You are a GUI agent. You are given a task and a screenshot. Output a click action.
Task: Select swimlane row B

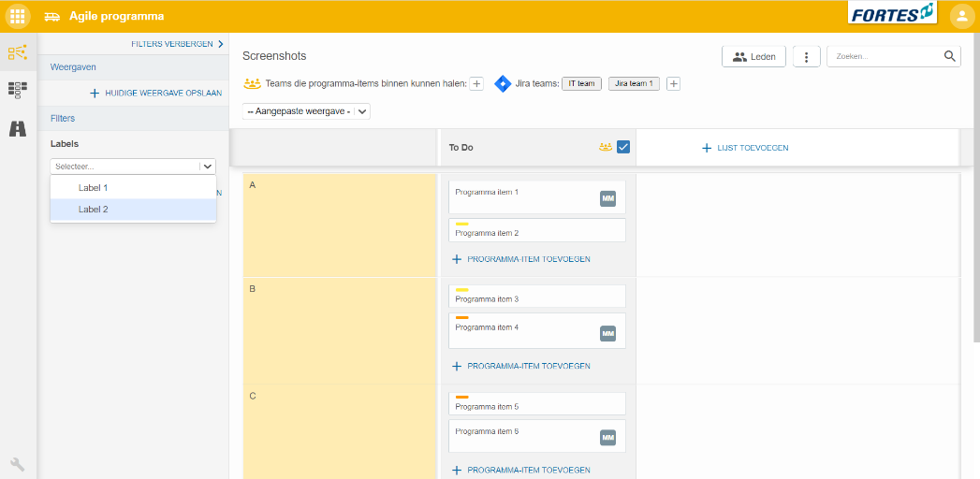pos(340,330)
